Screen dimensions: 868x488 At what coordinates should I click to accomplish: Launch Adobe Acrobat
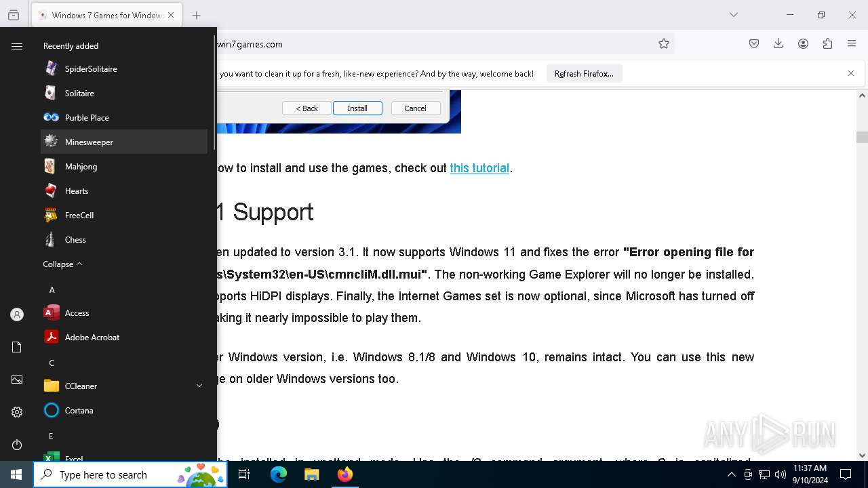point(124,337)
